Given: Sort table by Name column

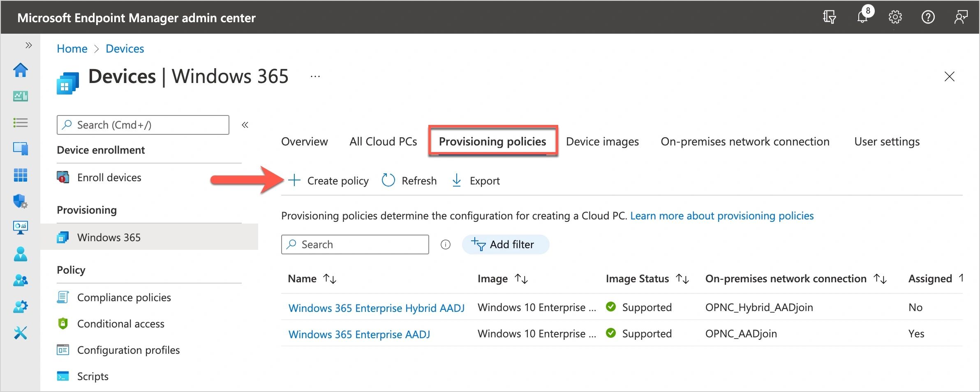Looking at the screenshot, I should tap(330, 279).
